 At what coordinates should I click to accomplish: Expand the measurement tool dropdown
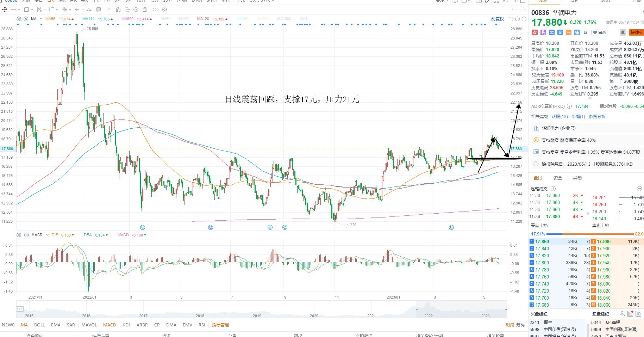pyautogui.click(x=70, y=10)
